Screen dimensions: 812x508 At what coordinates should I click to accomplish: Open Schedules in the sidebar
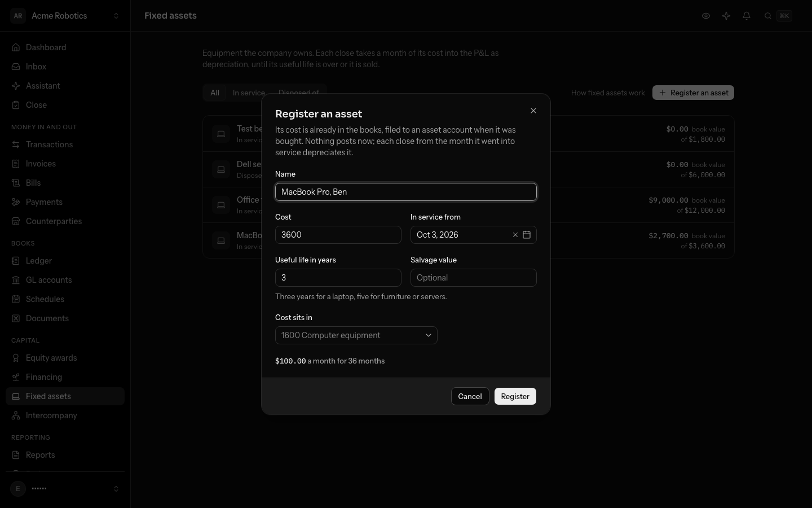(x=65, y=299)
